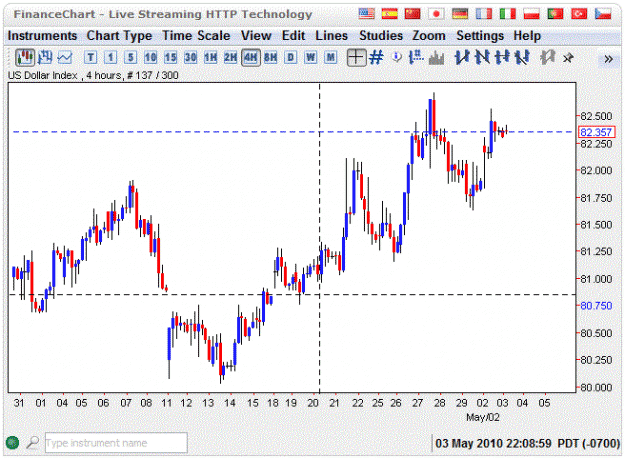Switch language using the Czech flag
This screenshot has height=458, width=625.
point(603,14)
